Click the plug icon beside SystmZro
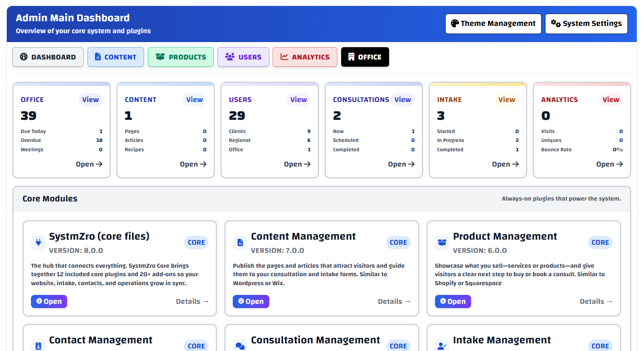644x351 pixels. tap(38, 243)
